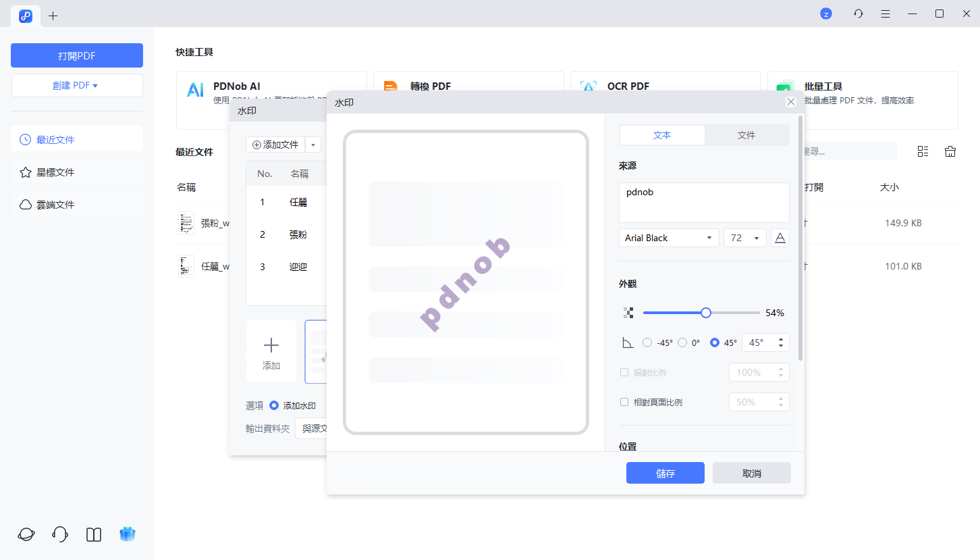Enable the 相對頁面比例 checkbox

624,402
